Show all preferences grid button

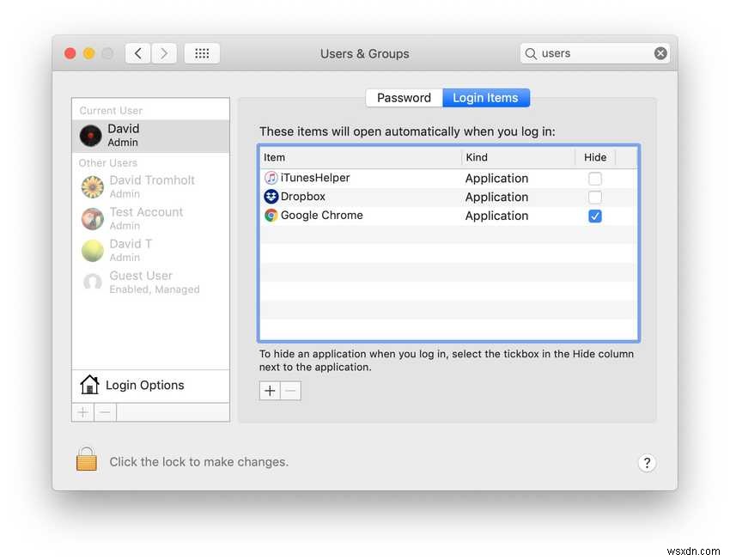(x=202, y=53)
